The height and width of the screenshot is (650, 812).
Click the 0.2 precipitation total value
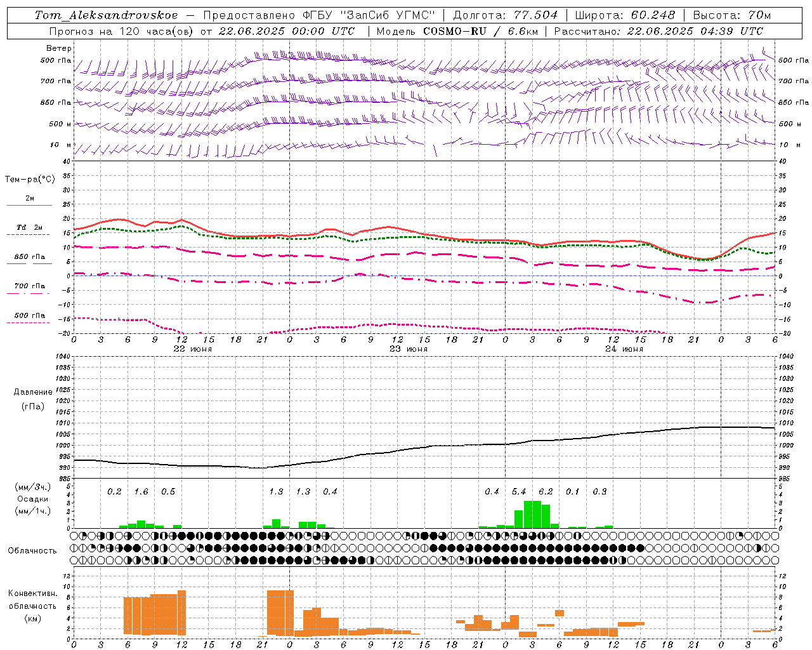click(x=114, y=491)
